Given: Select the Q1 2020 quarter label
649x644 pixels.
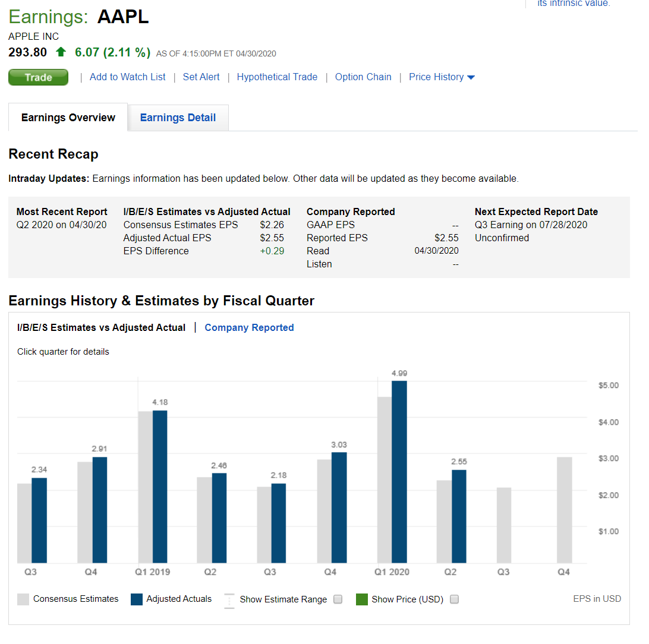Looking at the screenshot, I should (x=392, y=572).
